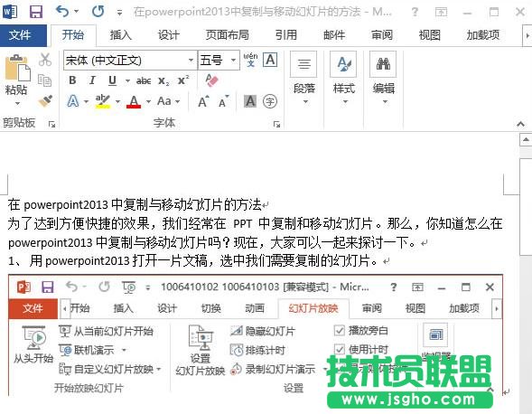Viewport: 532px width, 414px height.
Task: Grow font size with larger A
Action: click(x=203, y=101)
